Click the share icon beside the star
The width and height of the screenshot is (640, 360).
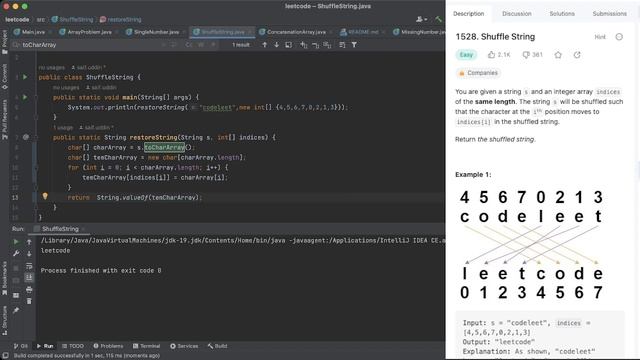point(577,55)
